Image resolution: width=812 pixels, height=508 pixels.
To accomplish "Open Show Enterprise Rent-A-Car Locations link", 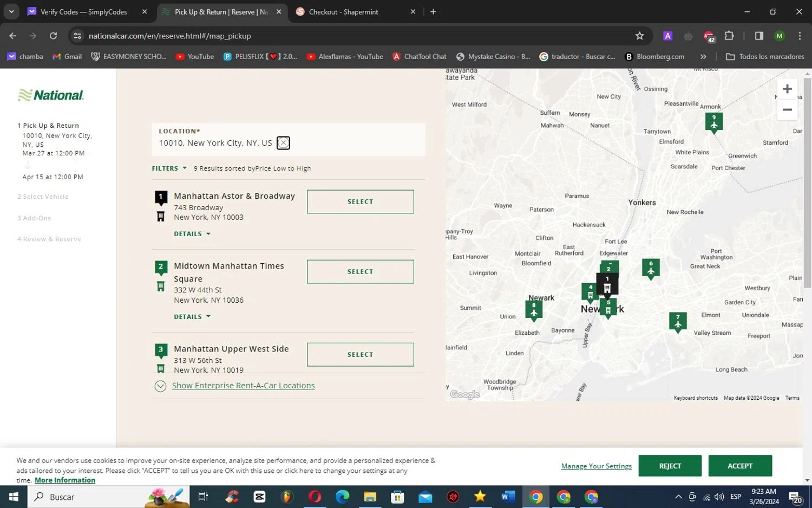I will click(x=243, y=386).
